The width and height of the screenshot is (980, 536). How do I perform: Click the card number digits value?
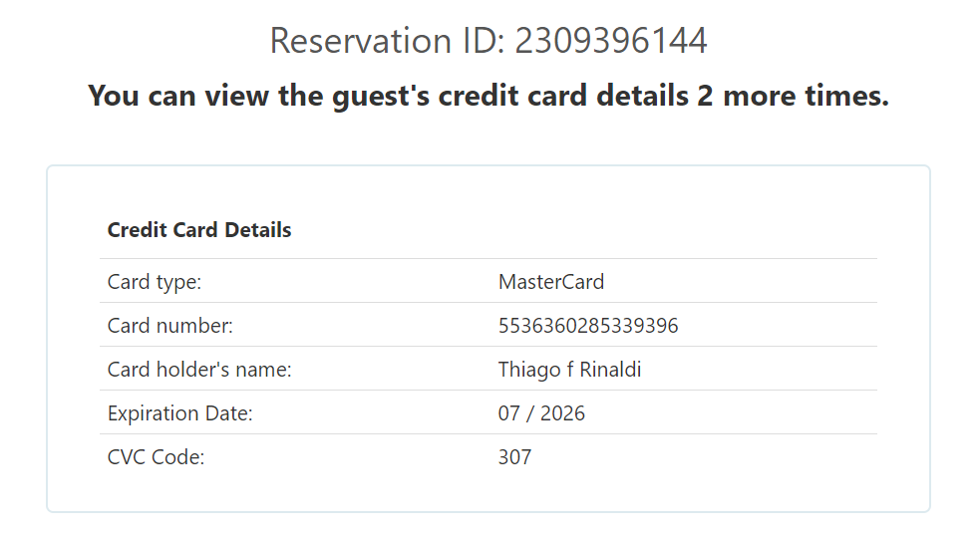click(588, 326)
